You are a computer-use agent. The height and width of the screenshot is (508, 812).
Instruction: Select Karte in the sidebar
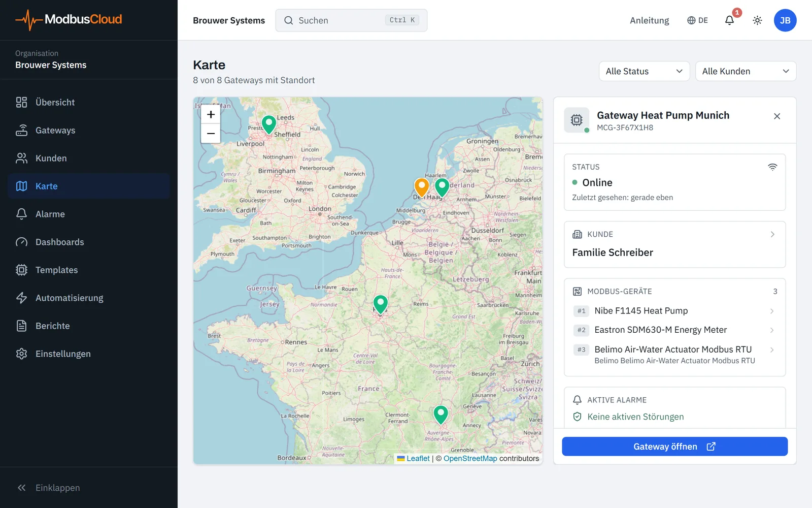89,186
